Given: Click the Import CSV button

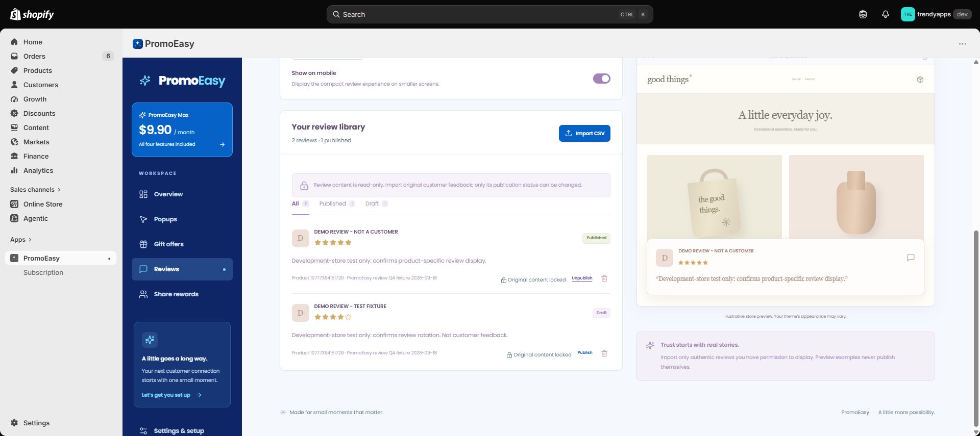Looking at the screenshot, I should pos(584,134).
